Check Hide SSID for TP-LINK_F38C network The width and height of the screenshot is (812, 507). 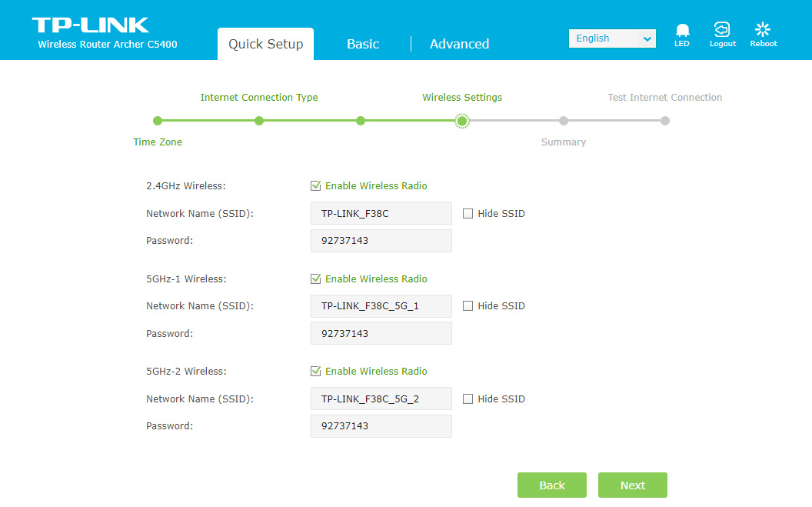point(468,213)
